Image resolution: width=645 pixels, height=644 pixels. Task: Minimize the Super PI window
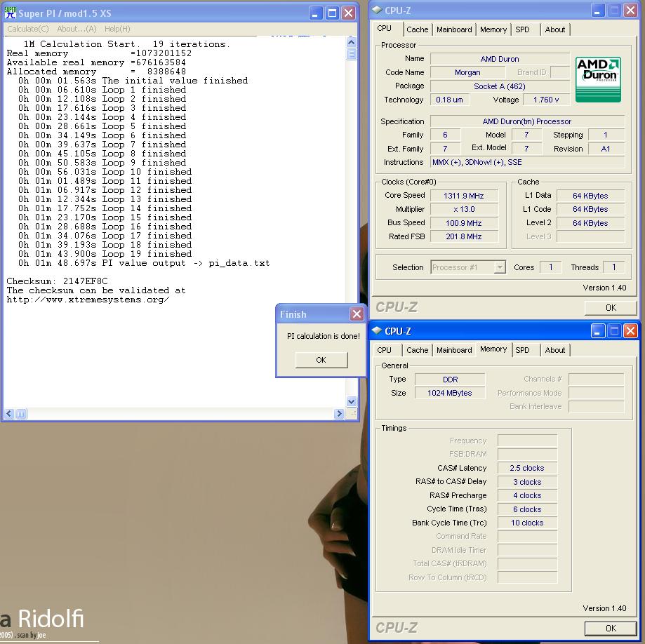click(316, 13)
